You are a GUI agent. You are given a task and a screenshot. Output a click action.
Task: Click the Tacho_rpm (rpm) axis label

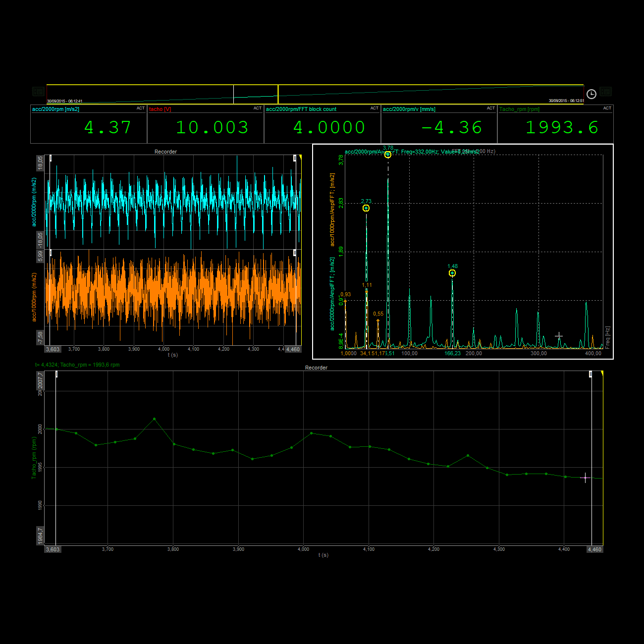[x=34, y=458]
